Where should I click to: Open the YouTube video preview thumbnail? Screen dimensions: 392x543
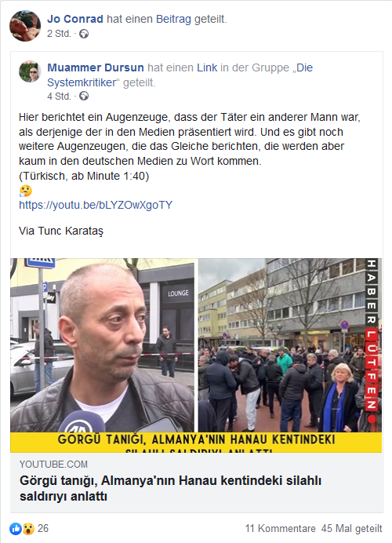pos(196,355)
